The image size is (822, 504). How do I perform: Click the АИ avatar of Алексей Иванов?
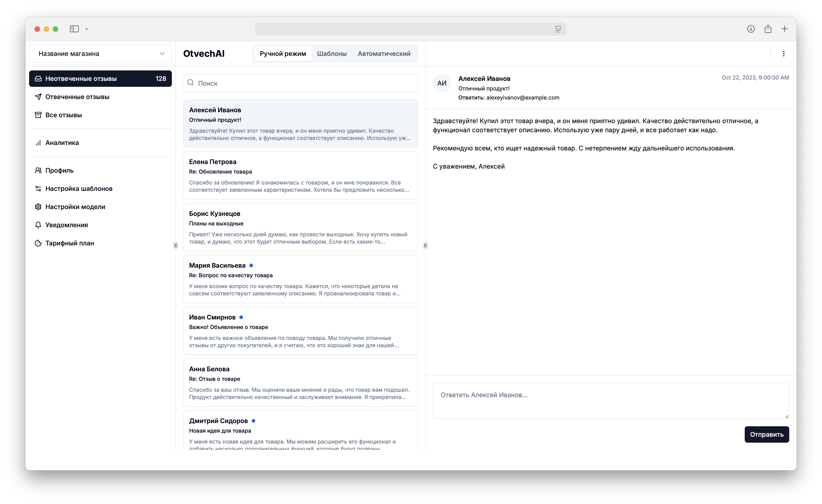coord(442,83)
